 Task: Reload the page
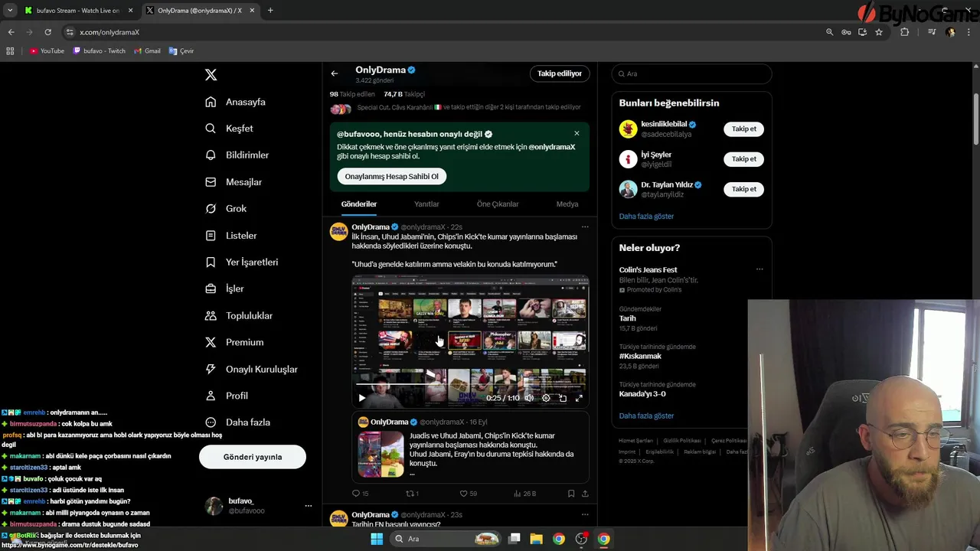point(47,32)
